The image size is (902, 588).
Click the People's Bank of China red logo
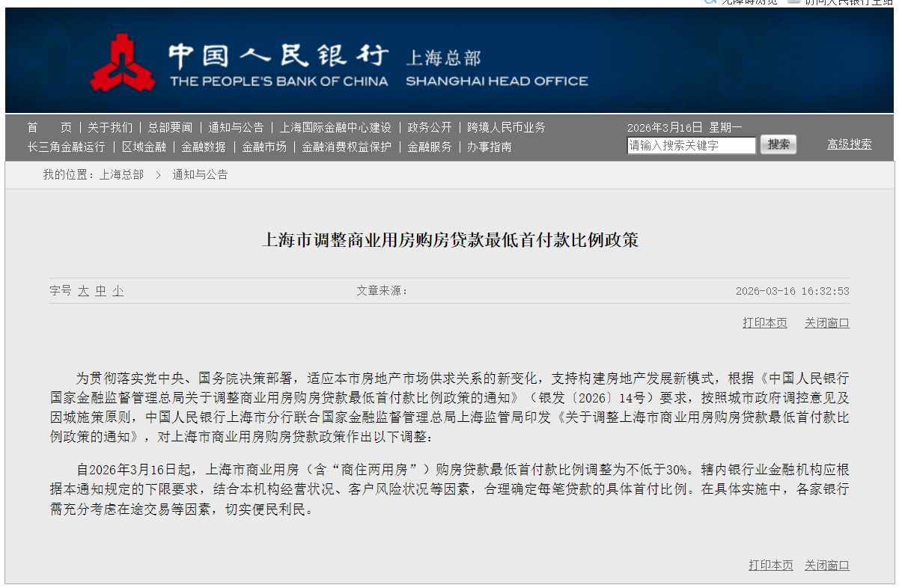(x=122, y=64)
